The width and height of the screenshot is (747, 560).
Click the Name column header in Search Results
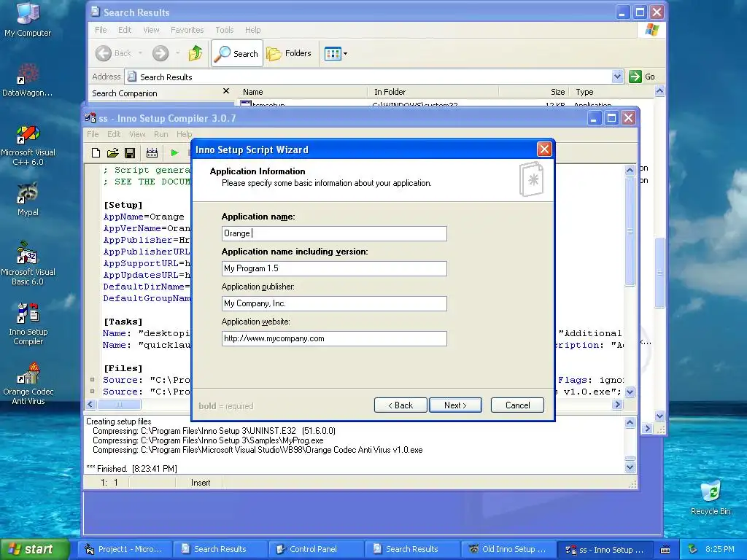tap(303, 92)
